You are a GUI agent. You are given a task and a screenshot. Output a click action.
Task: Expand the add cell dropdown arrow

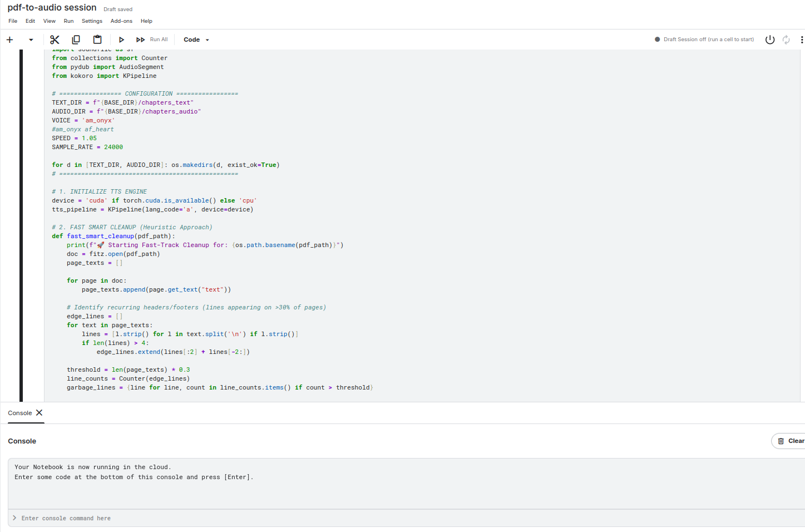(31, 40)
